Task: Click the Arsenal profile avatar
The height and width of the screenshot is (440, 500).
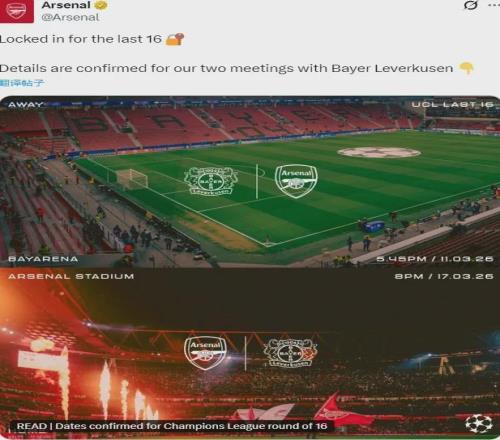Action: (x=16, y=11)
